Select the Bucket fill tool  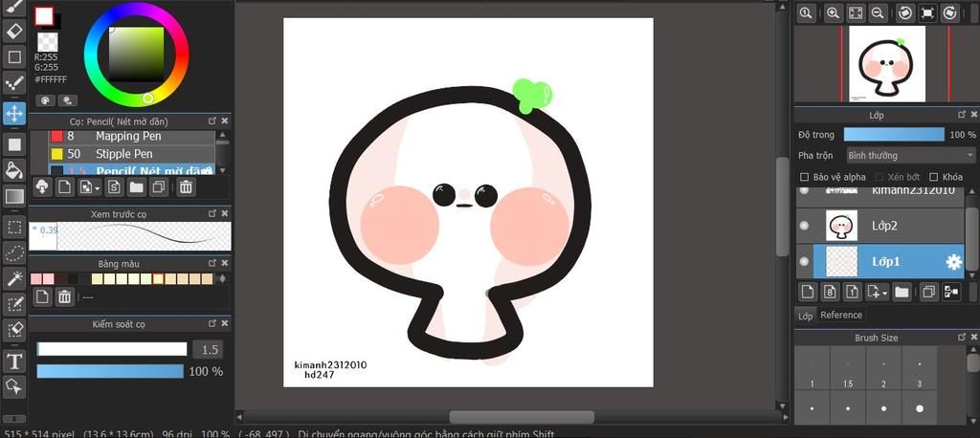pyautogui.click(x=14, y=170)
